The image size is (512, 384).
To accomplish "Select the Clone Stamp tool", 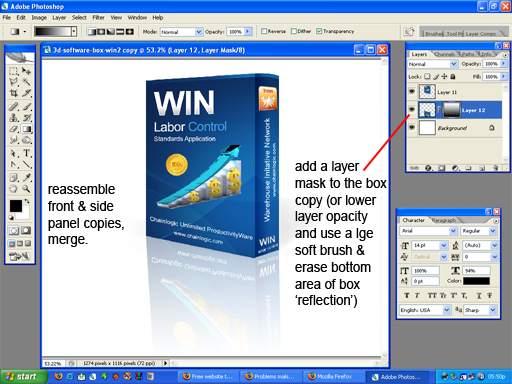I will coord(13,117).
